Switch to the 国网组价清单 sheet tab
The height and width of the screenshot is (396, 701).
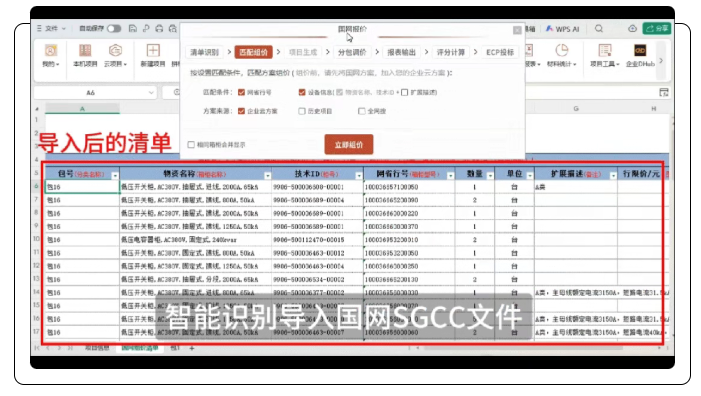tap(140, 348)
